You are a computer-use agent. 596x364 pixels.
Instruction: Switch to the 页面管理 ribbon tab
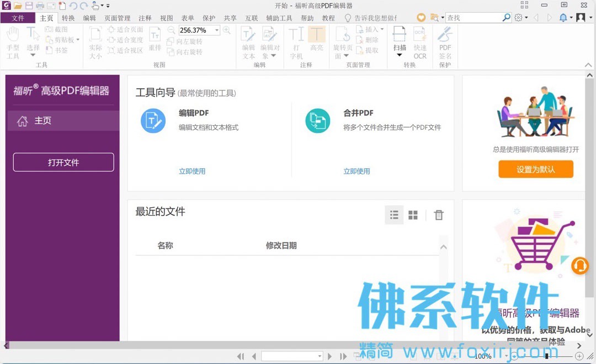click(117, 18)
